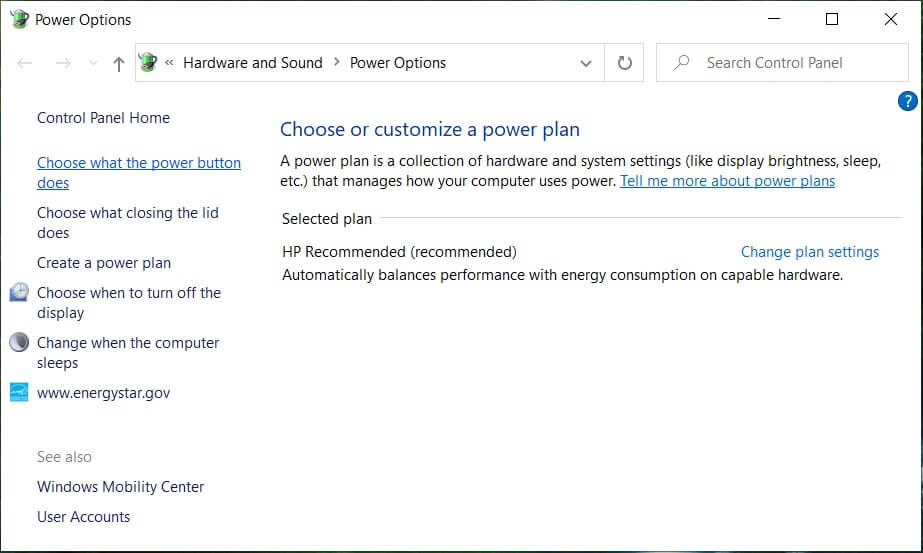Viewport: 923px width, 553px height.
Task: Click the Energy Star logo icon
Action: pos(19,392)
